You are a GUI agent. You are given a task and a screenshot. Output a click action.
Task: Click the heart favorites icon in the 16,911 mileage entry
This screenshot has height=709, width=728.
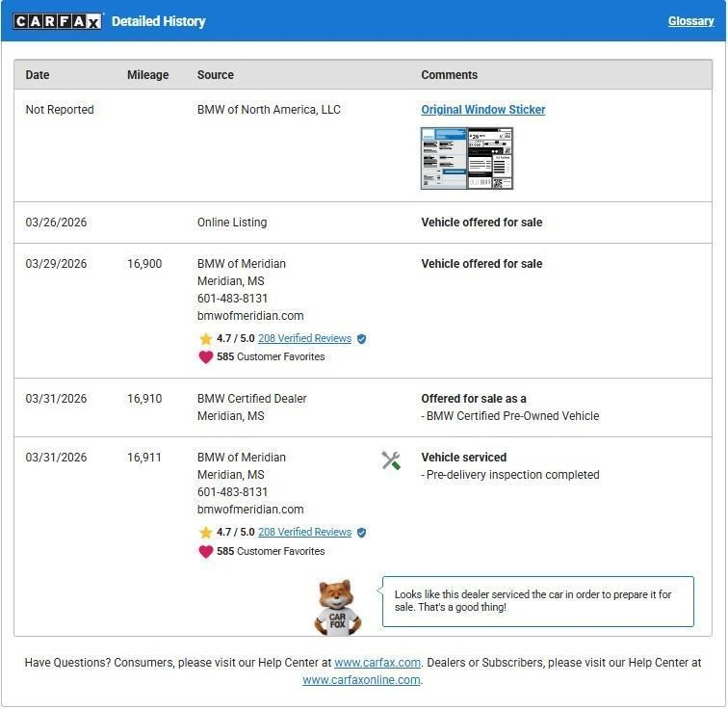point(205,552)
